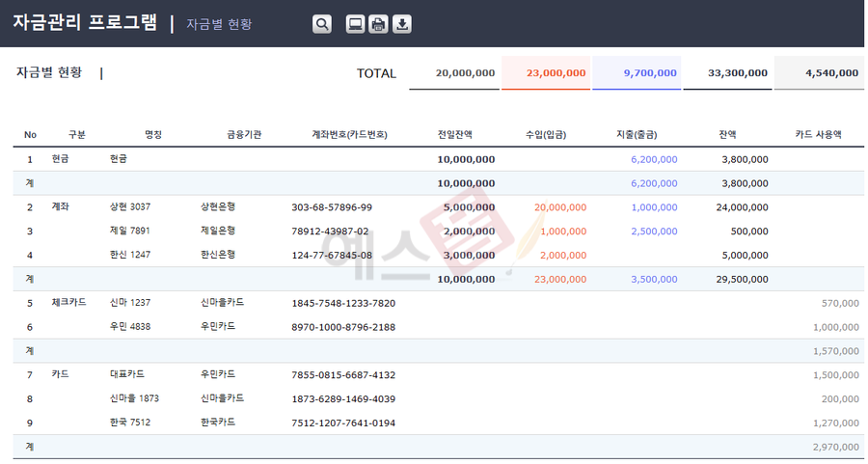Click the 자금관리 프로그램 title
868x464 pixels.
click(85, 23)
